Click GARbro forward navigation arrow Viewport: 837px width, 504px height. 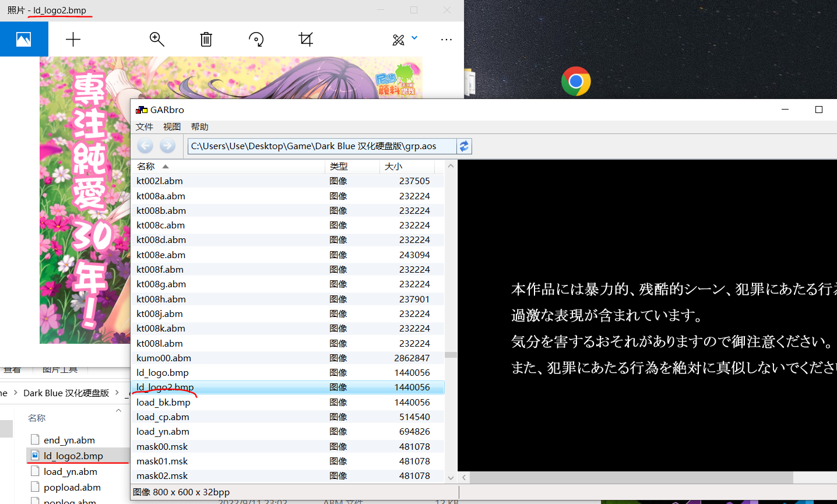167,146
